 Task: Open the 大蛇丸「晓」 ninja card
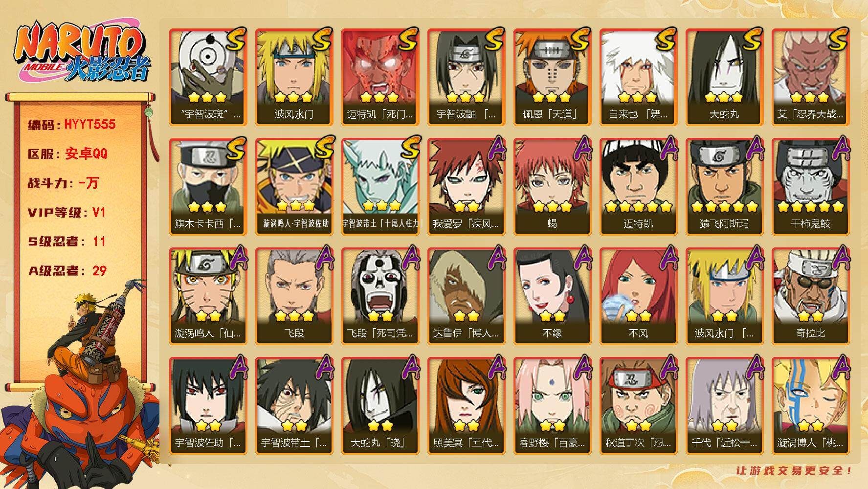click(380, 405)
